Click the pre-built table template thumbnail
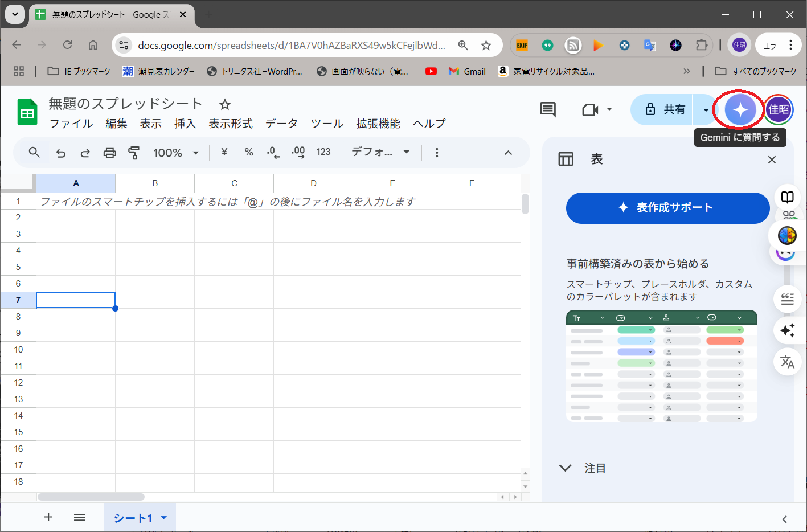 [662, 366]
